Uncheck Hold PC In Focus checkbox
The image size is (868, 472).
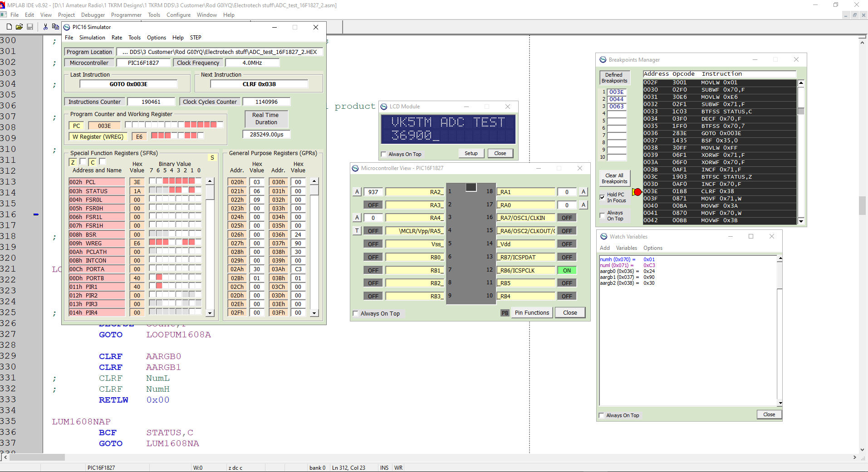pos(603,197)
